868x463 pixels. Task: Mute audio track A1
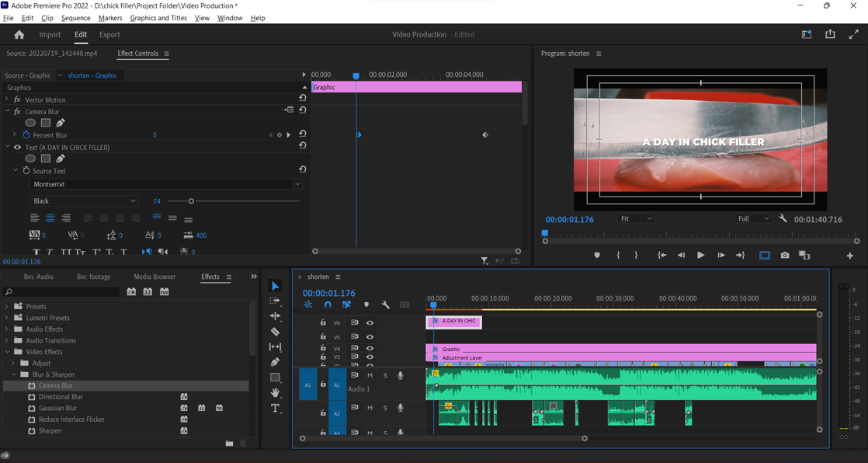[x=370, y=376]
